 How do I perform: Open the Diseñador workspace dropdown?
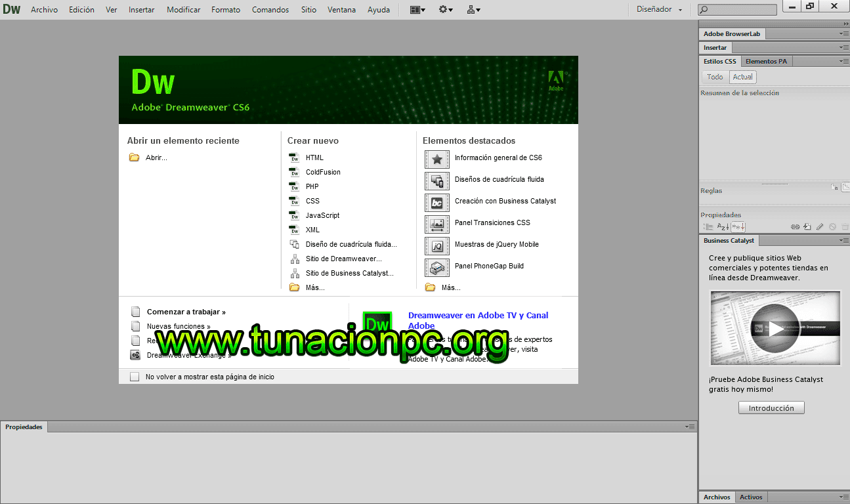tap(659, 9)
